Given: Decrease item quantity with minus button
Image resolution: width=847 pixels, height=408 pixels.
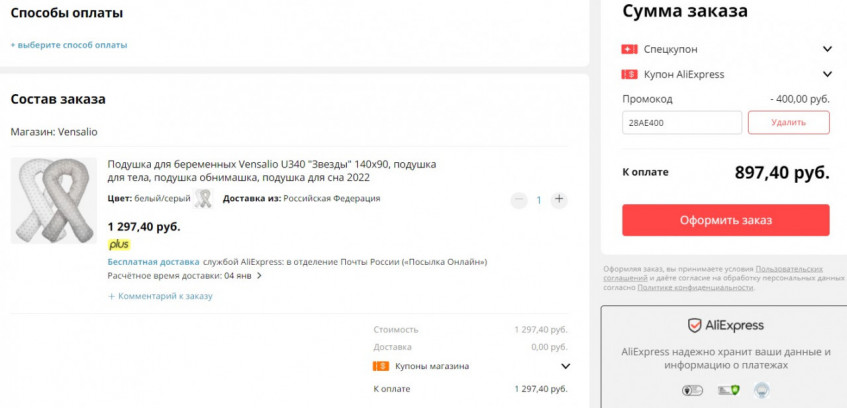Looking at the screenshot, I should click(x=519, y=200).
